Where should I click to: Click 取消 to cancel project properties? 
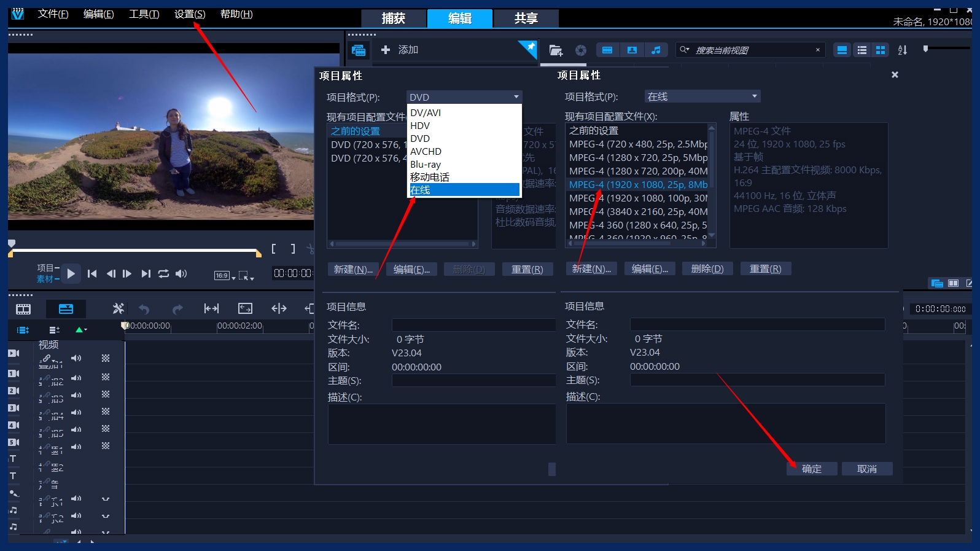tap(867, 469)
